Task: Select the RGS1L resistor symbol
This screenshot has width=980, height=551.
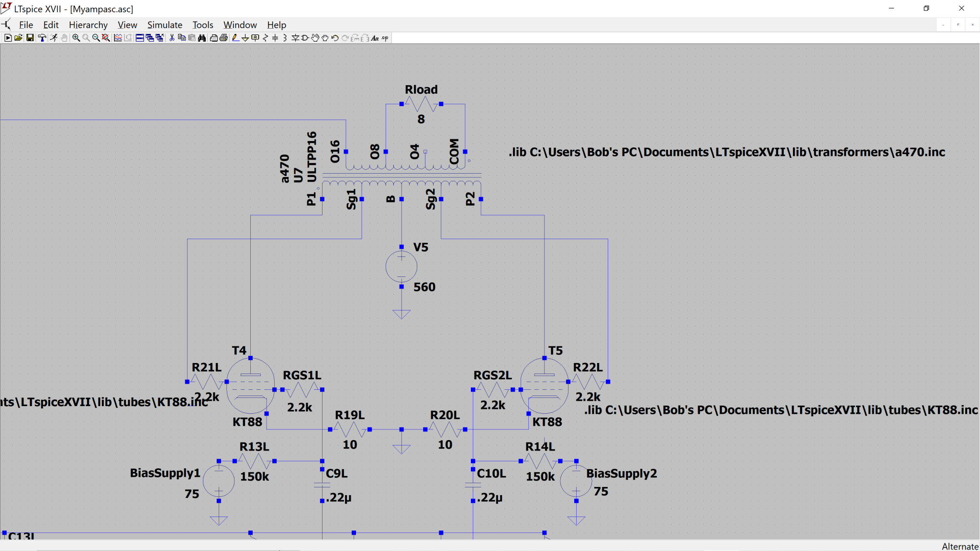Action: (x=302, y=390)
